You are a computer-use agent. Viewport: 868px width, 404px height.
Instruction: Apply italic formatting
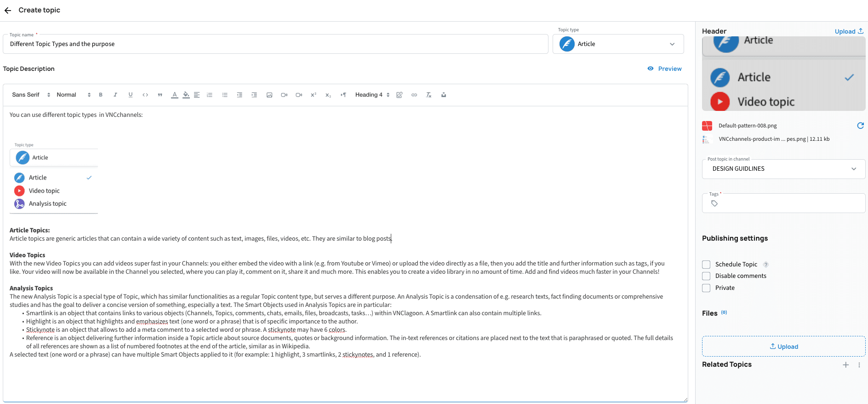tap(115, 95)
